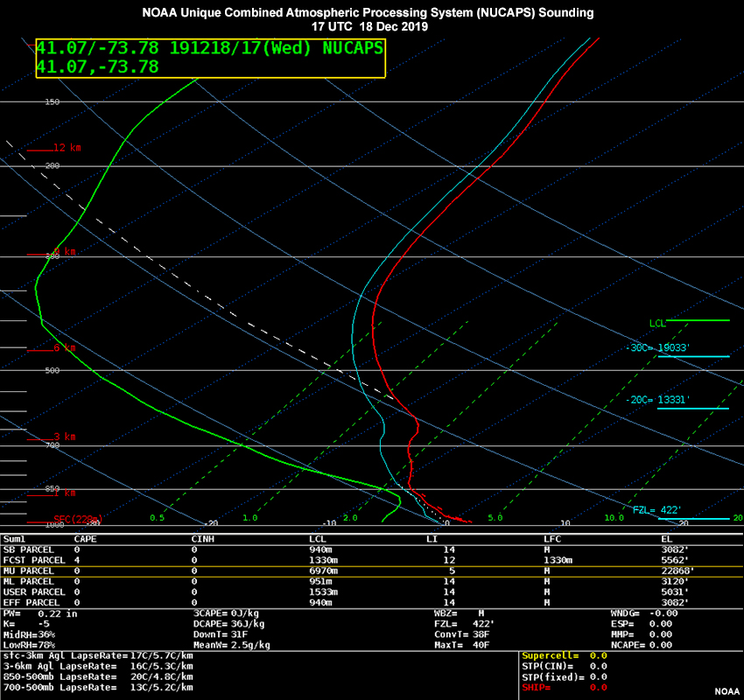This screenshot has width=744, height=700.
Task: Select the highlighted MU PARCEL row
Action: (x=372, y=571)
